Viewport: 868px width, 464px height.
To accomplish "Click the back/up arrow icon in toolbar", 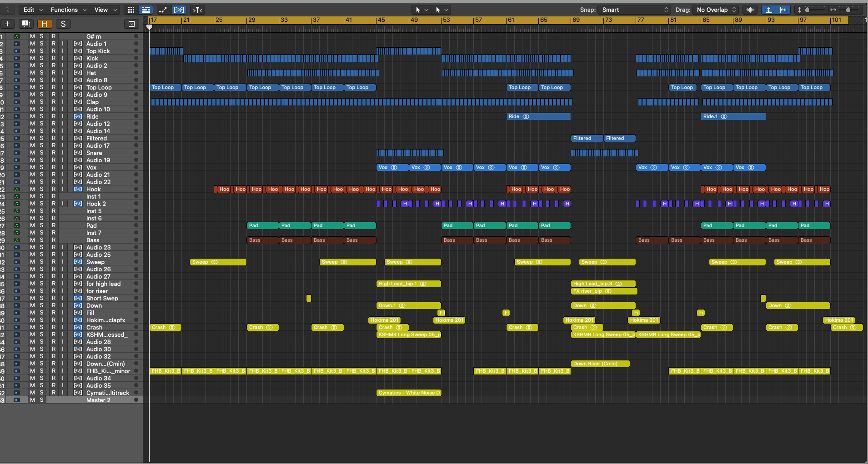I will [8, 10].
